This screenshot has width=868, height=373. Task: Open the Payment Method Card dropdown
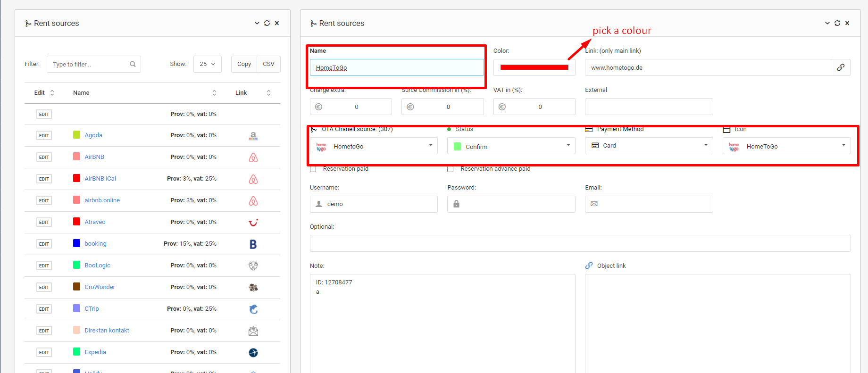649,146
